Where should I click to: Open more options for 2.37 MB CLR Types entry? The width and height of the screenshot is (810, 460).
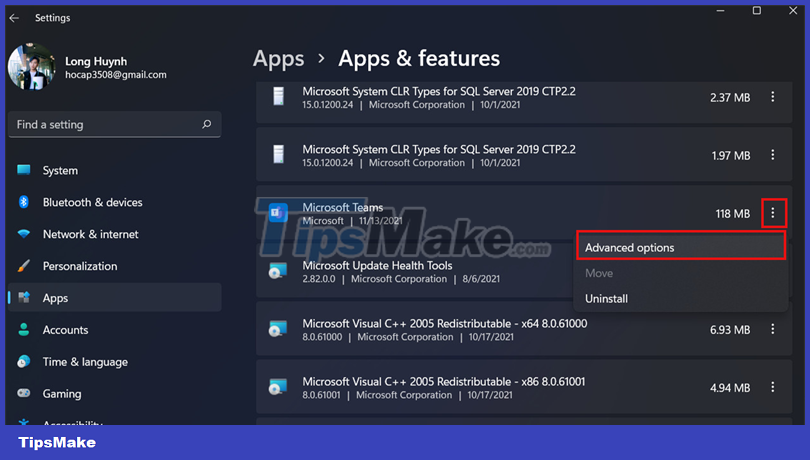point(773,97)
